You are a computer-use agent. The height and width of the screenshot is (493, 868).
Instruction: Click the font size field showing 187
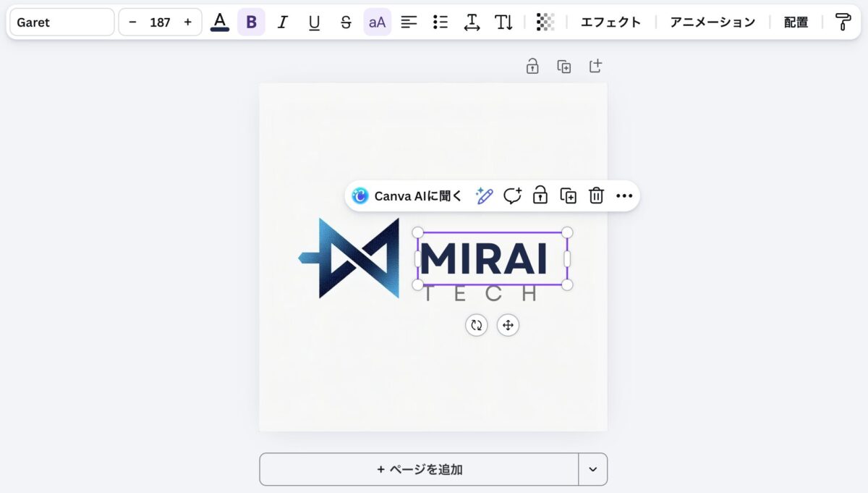tap(160, 22)
